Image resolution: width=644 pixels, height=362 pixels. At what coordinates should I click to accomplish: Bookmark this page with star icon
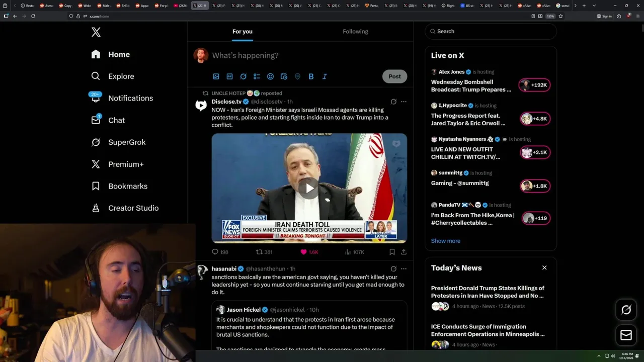[x=560, y=16]
